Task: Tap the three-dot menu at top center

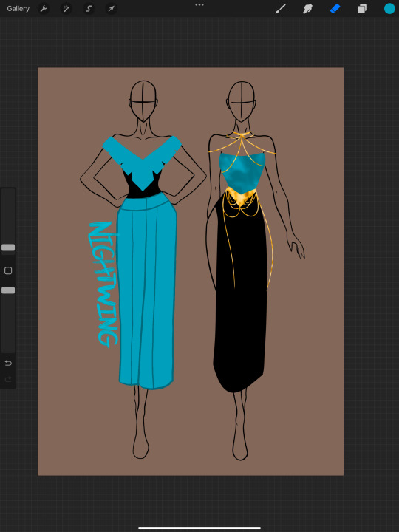Action: point(199,4)
